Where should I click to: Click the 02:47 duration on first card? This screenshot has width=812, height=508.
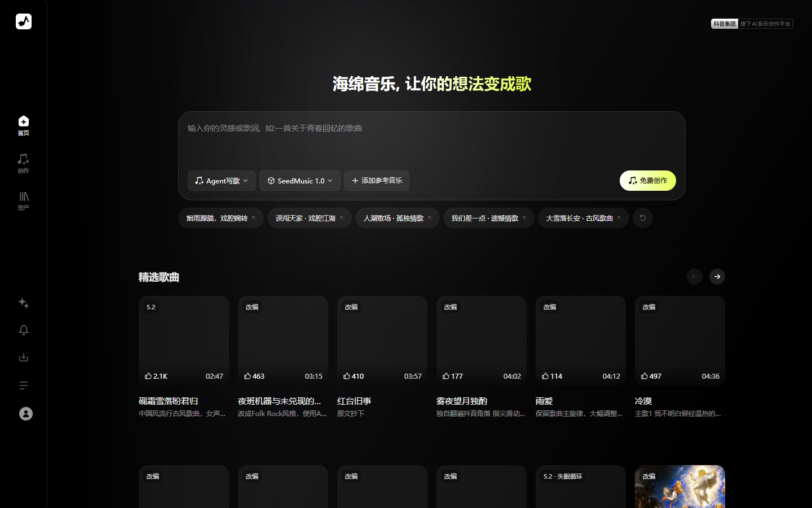[x=214, y=376]
